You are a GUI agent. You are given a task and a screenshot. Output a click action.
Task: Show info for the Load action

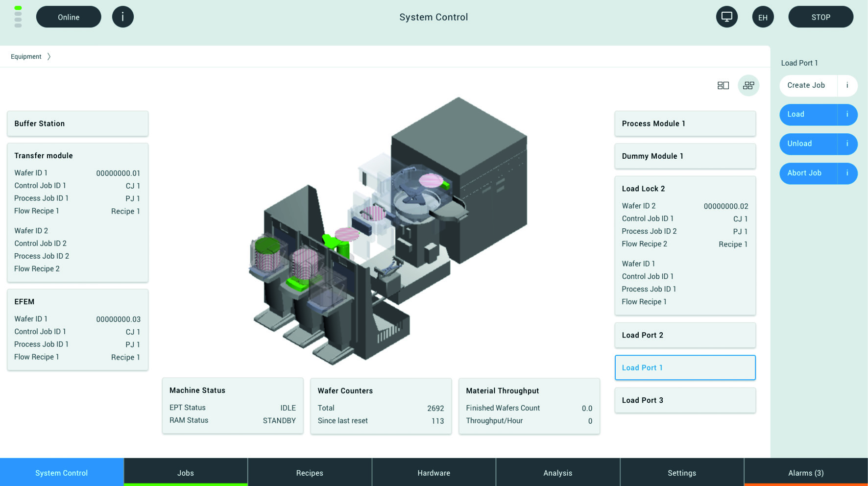coord(847,115)
